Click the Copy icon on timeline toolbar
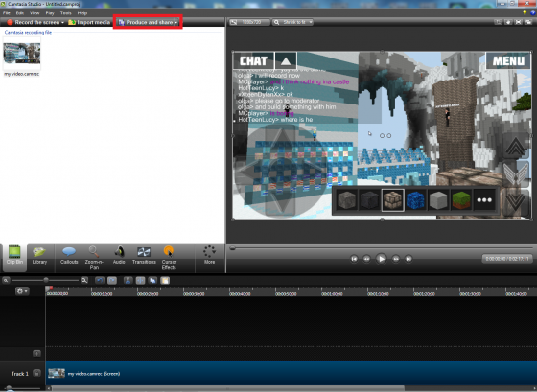Image resolution: width=537 pixels, height=392 pixels. point(152,281)
